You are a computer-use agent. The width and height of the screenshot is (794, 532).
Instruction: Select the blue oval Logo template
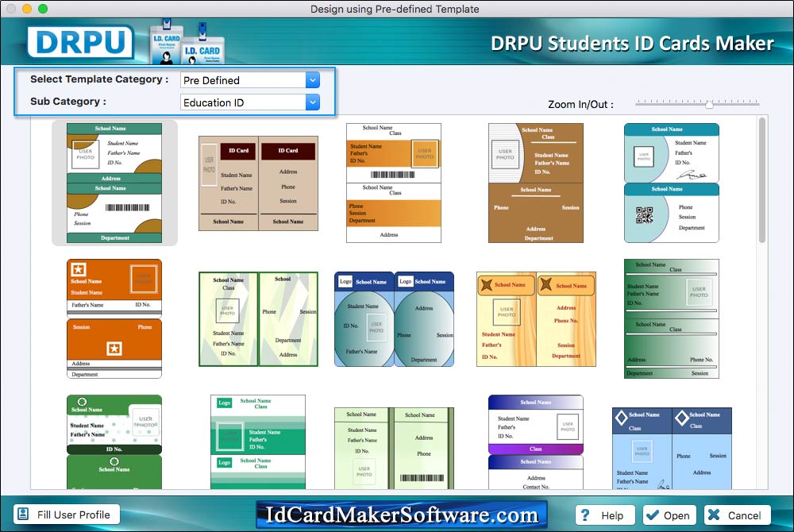[x=394, y=319]
